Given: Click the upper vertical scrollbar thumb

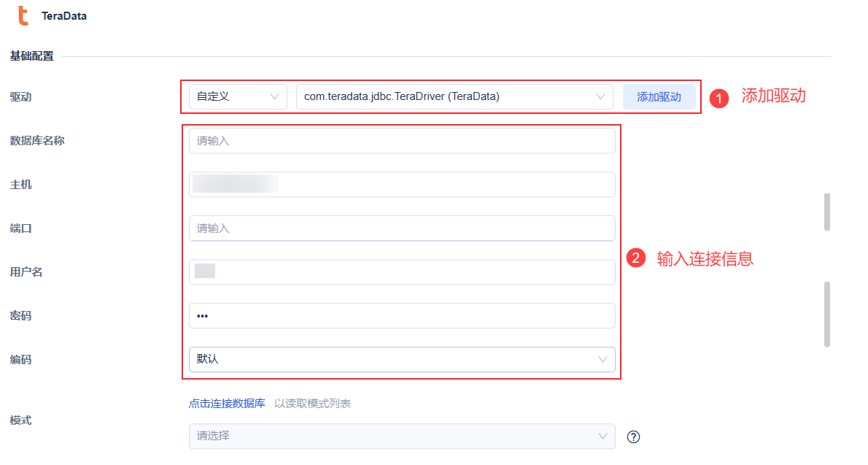Looking at the screenshot, I should pos(827,212).
